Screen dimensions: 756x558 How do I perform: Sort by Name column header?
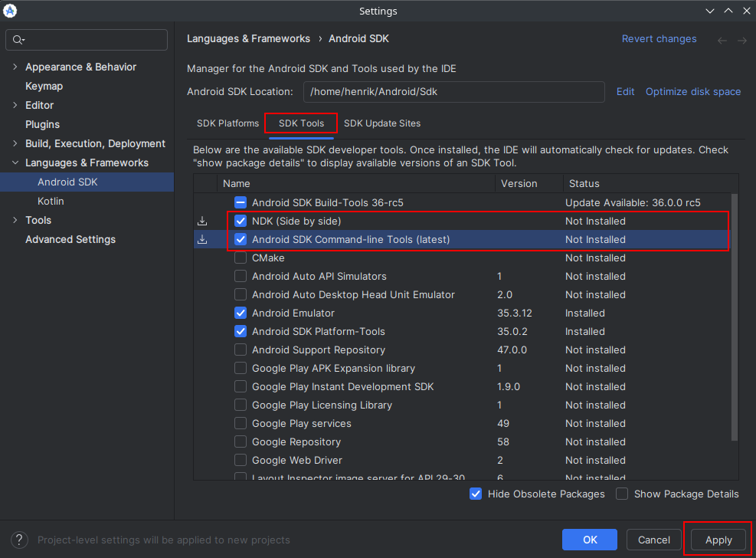(356, 184)
